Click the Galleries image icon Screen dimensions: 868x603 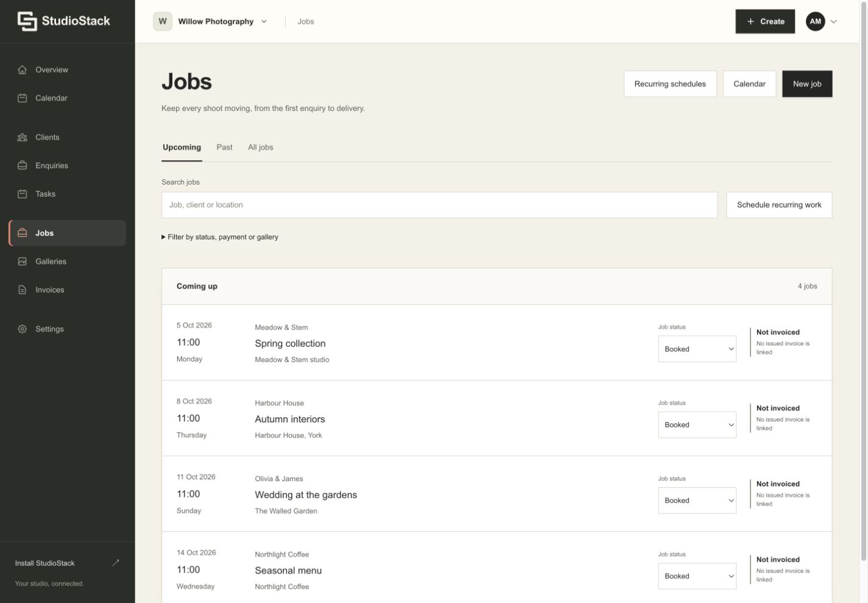(x=23, y=261)
